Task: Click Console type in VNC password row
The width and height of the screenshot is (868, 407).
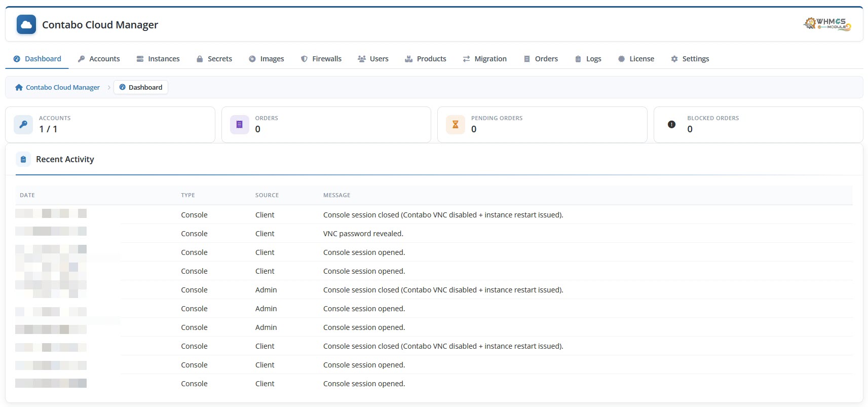Action: pyautogui.click(x=194, y=234)
